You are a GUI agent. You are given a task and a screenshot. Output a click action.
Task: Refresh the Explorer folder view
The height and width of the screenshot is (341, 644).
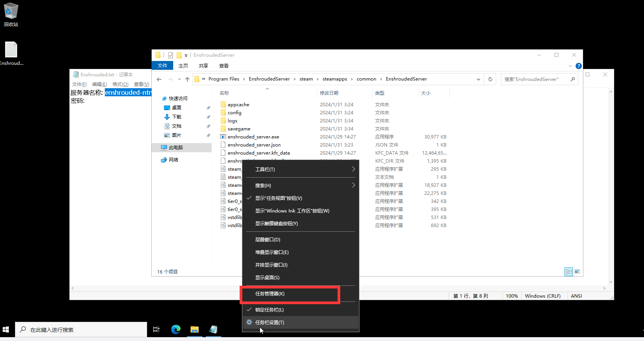[490, 79]
